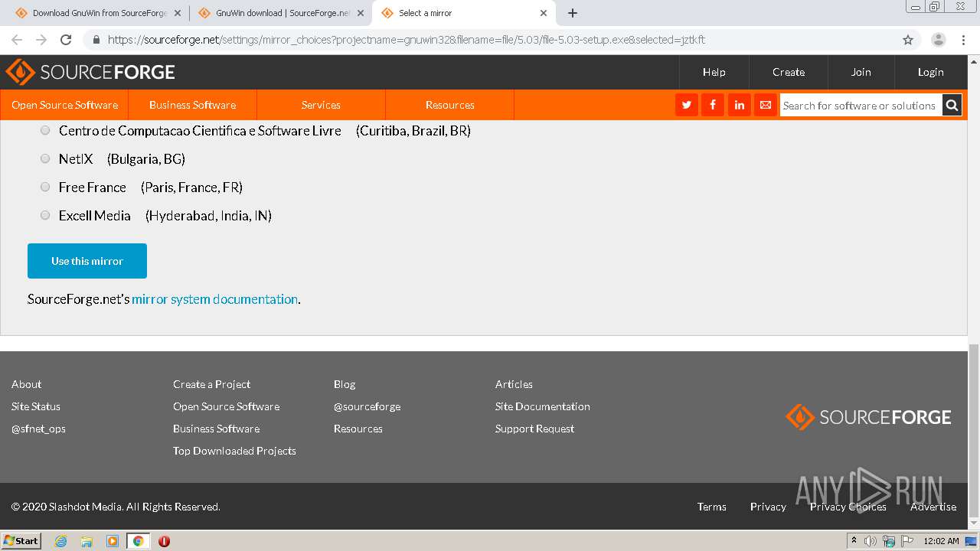Show hidden tray icons arrow
The height and width of the screenshot is (551, 980).
coord(854,541)
